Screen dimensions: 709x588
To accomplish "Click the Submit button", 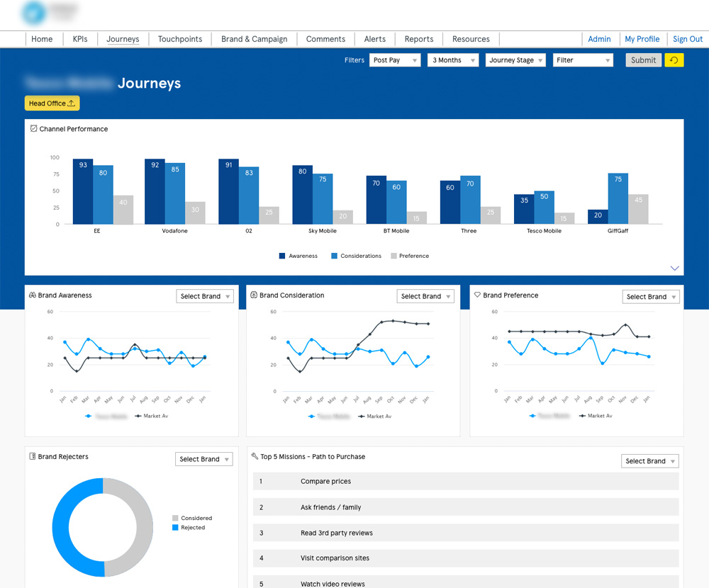I will pos(644,60).
